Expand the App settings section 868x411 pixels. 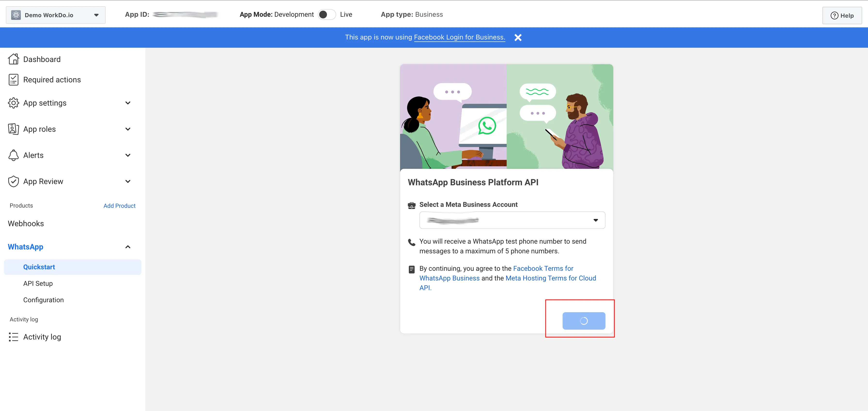[128, 103]
